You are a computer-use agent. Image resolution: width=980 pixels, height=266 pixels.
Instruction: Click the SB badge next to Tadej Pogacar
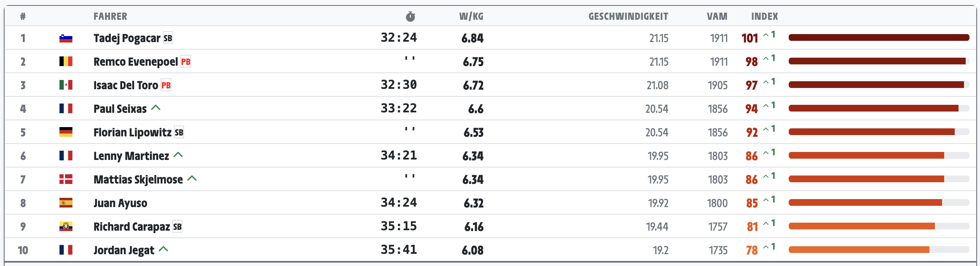coord(168,38)
